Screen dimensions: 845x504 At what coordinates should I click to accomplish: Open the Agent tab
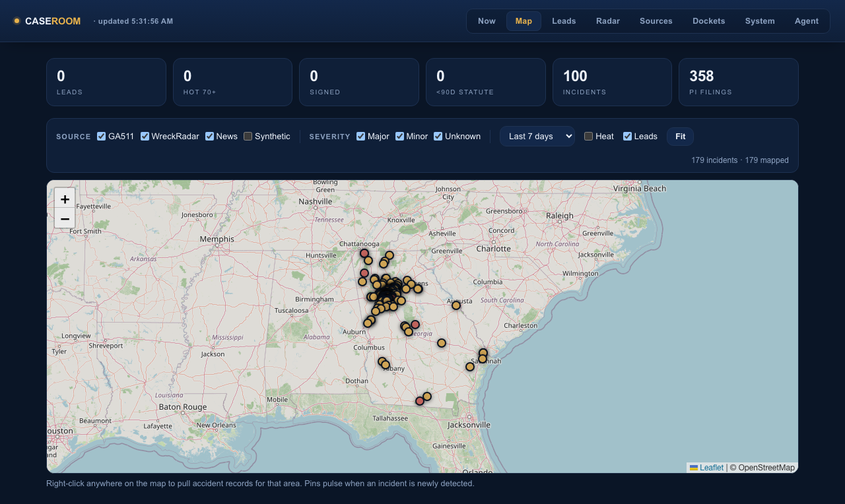[807, 21]
